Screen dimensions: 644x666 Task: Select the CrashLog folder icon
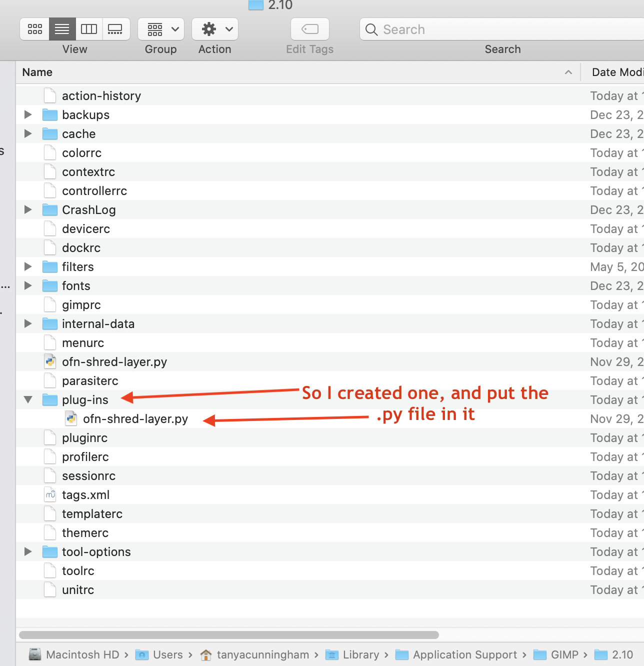[50, 209]
